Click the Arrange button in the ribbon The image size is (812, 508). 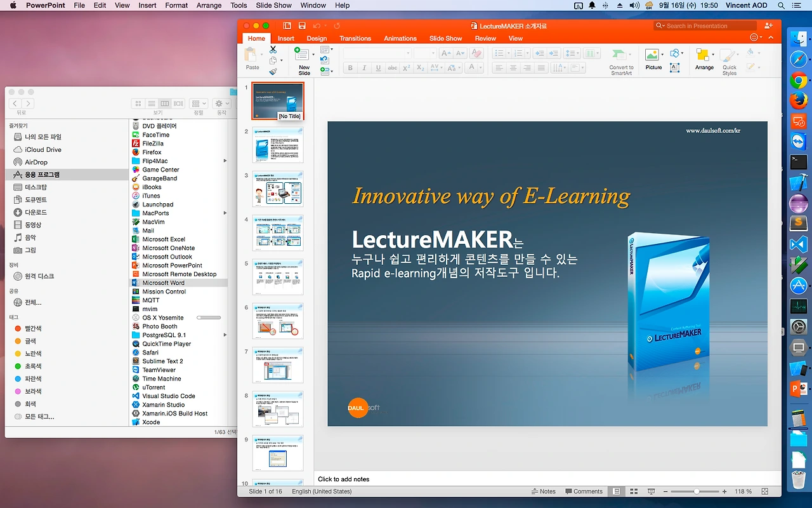704,59
